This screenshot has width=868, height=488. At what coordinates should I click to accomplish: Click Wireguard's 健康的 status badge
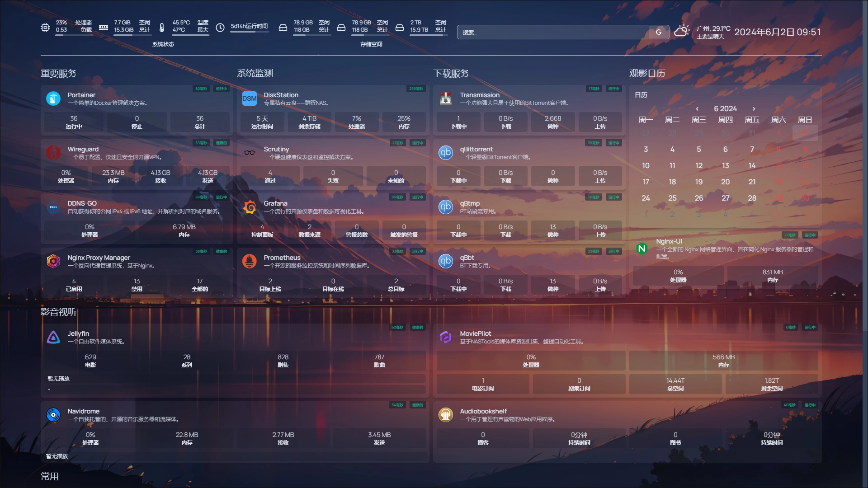222,143
